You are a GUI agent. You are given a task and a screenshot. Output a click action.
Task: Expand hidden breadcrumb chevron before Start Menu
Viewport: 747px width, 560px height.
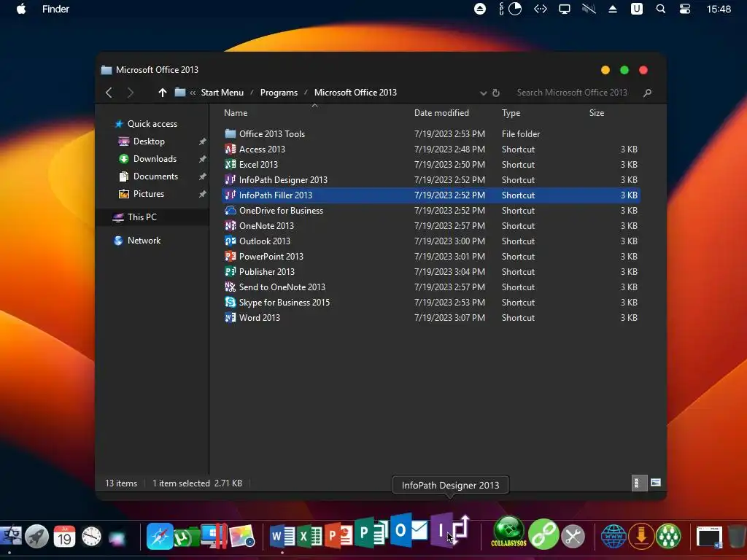193,93
